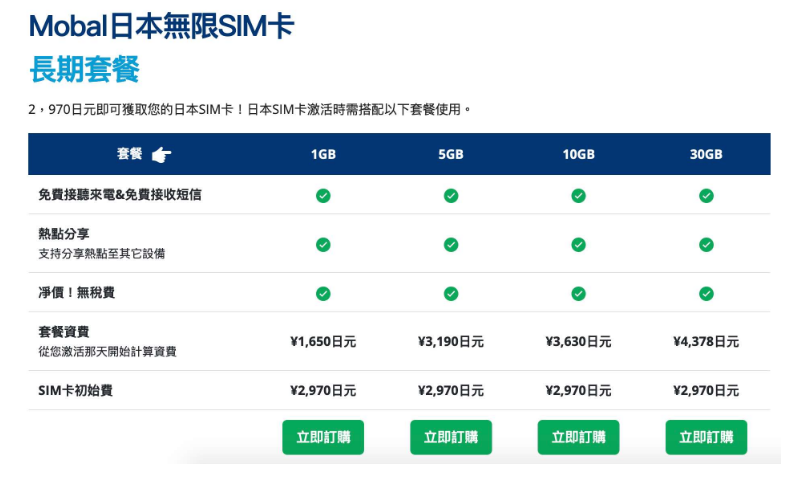
Task: Order the 5GB plan with 立即訂購
Action: [x=451, y=437]
